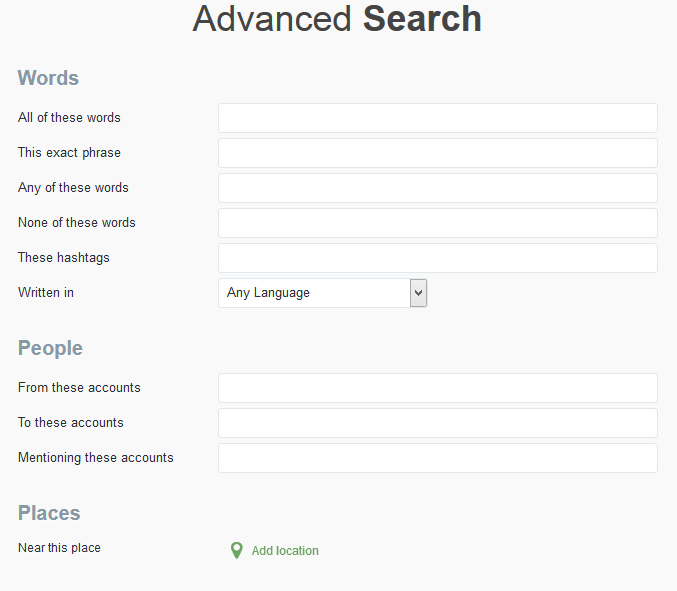Click the People section heading

tap(50, 348)
